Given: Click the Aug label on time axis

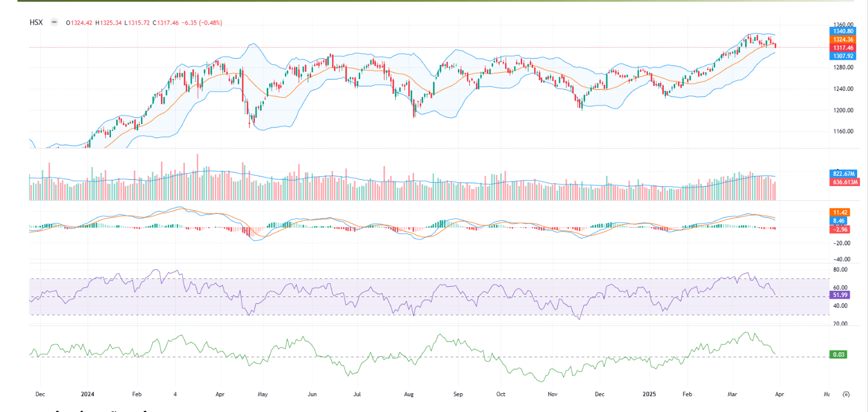Looking at the screenshot, I should (408, 394).
